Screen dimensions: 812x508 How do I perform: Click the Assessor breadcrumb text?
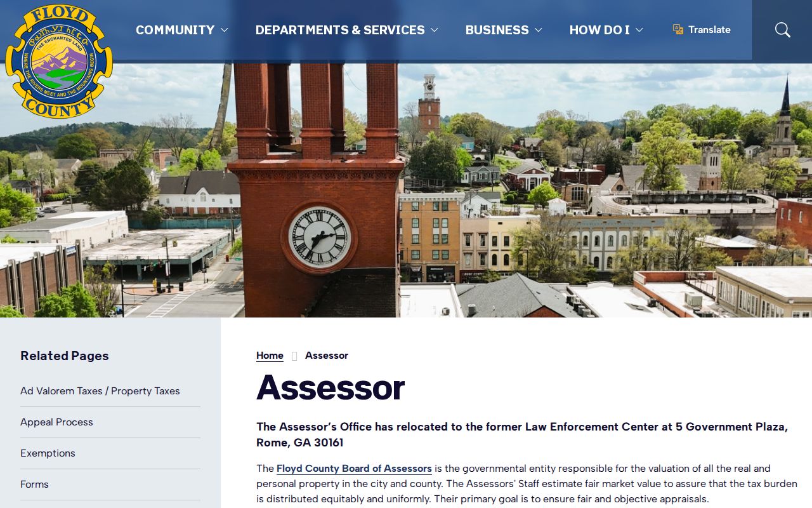point(327,356)
